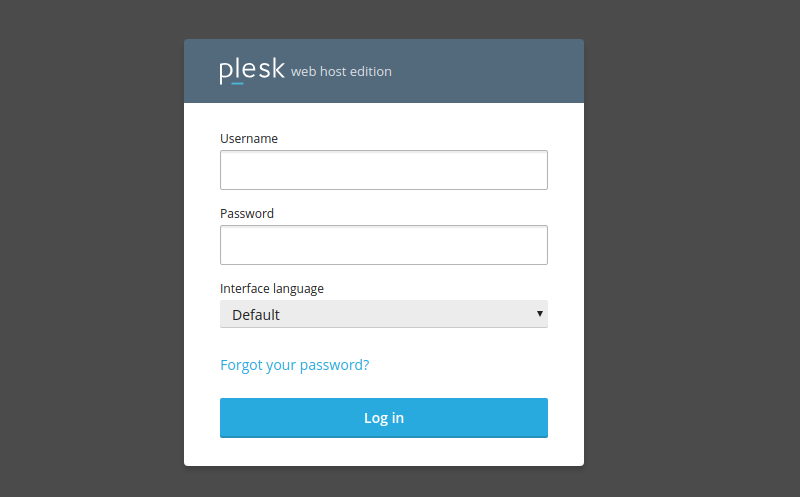Click the dropdown arrow for Interface language
Image resolution: width=800 pixels, height=497 pixels.
(540, 314)
